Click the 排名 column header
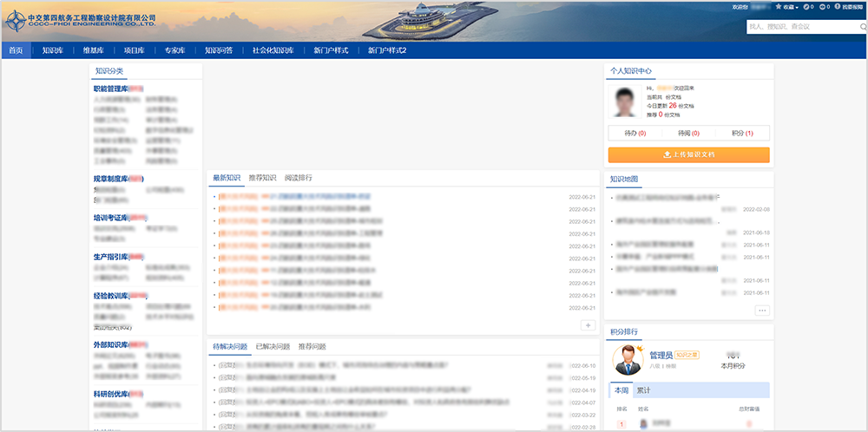This screenshot has width=868, height=432. pos(622,409)
